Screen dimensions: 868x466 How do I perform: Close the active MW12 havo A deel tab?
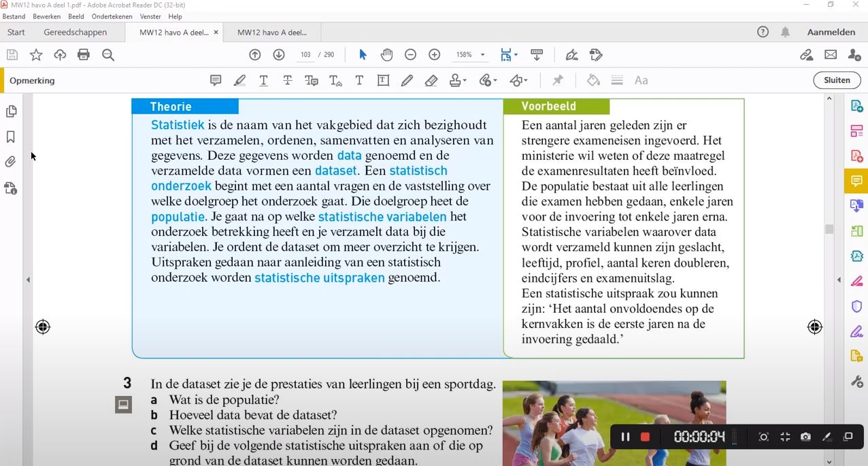[216, 32]
